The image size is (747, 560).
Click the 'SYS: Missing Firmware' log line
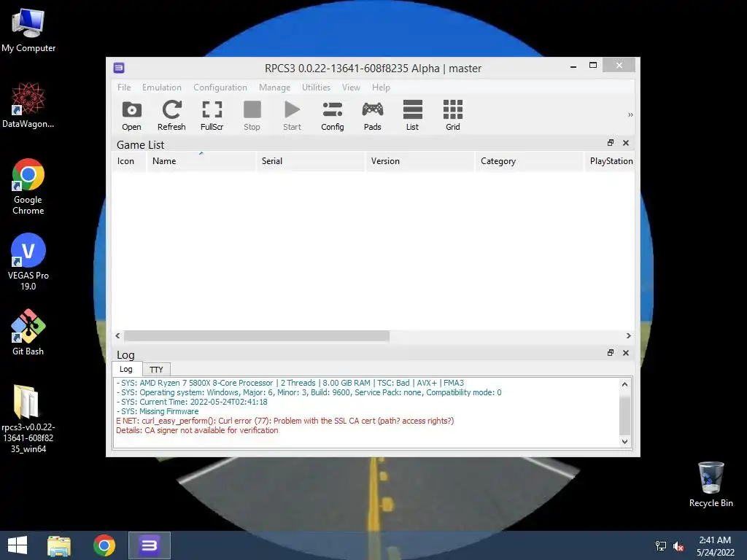click(158, 411)
